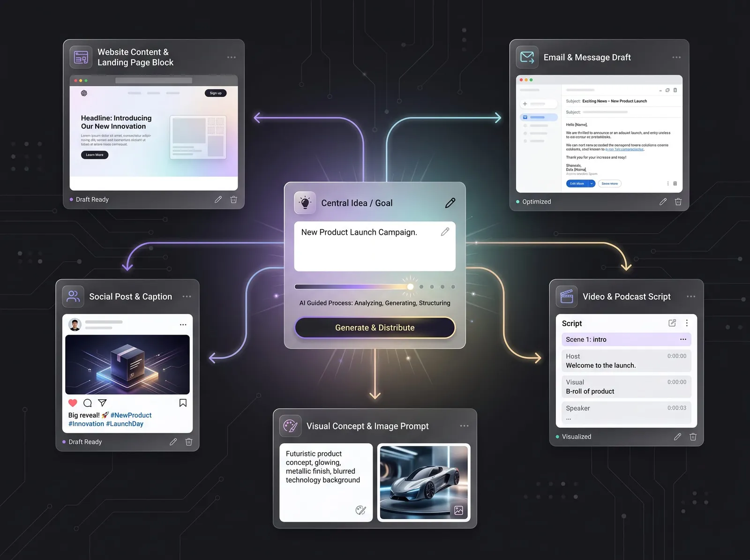The width and height of the screenshot is (750, 560).
Task: Click the lightbulb icon on Central Idea card
Action: tap(305, 203)
